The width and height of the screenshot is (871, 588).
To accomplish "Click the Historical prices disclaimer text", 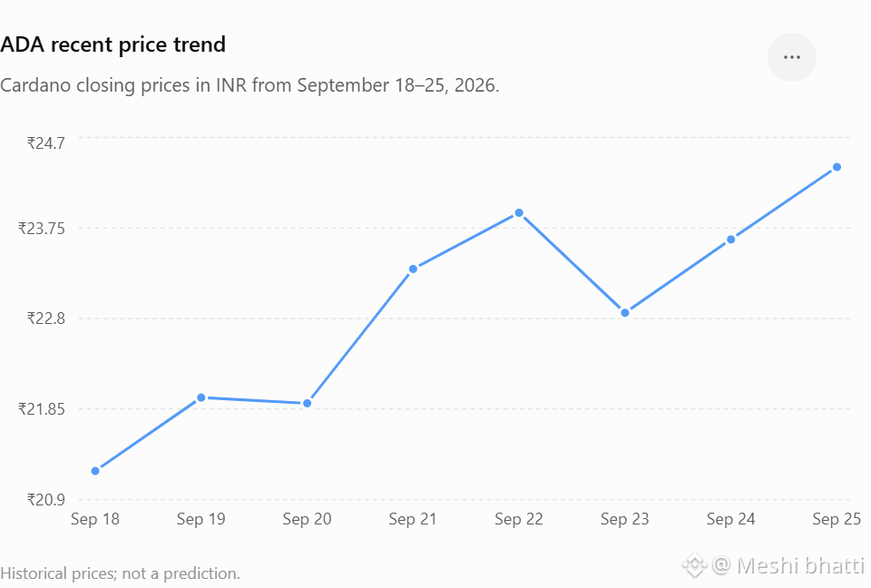I will (x=120, y=573).
